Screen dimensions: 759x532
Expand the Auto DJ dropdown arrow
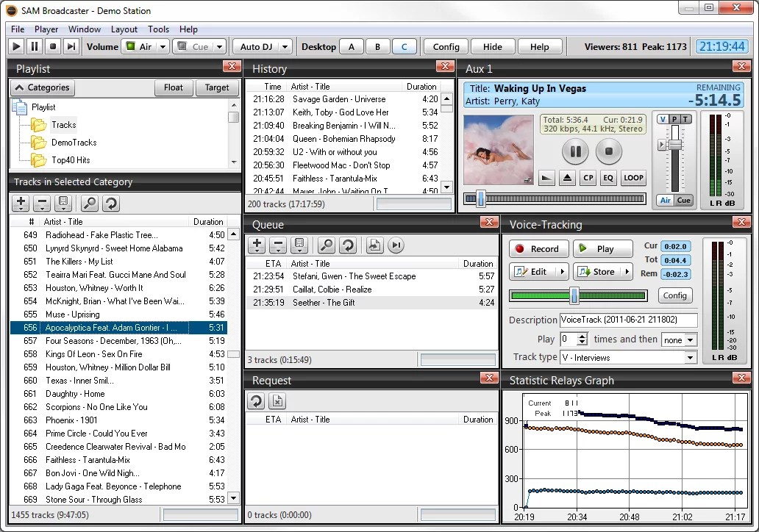tap(285, 46)
